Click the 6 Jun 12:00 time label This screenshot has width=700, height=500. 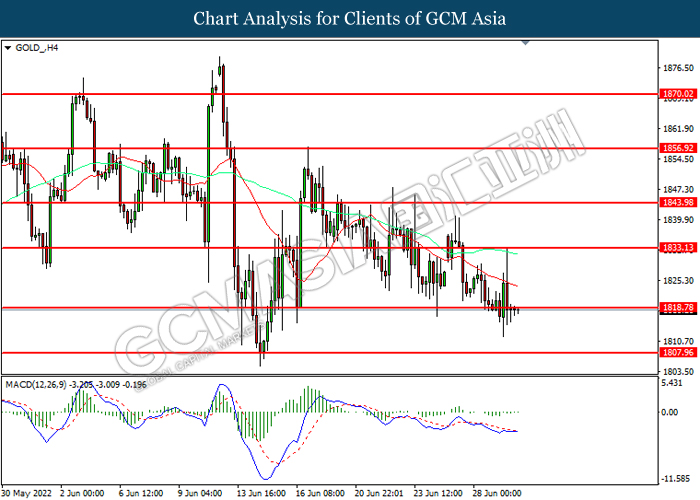pos(141,493)
